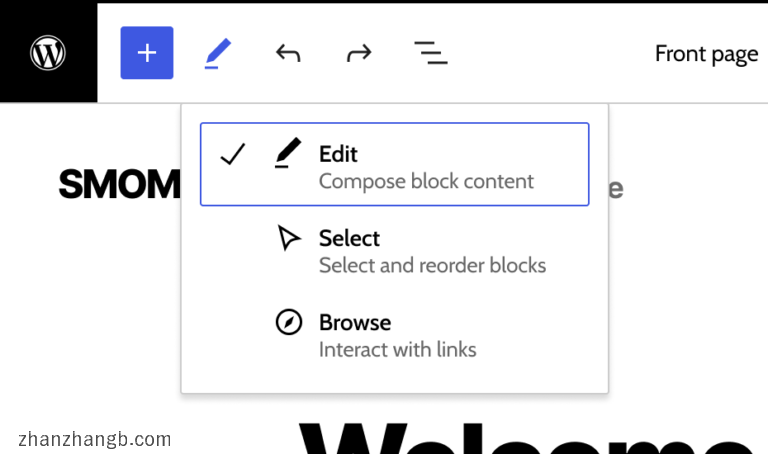Select the SMOM site title block
The width and height of the screenshot is (768, 454).
tap(119, 184)
